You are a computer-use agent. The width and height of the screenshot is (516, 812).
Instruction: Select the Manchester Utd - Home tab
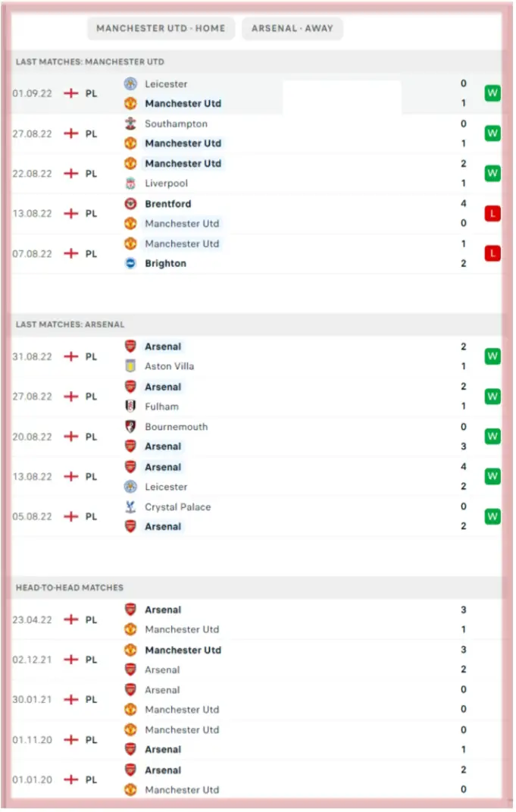[161, 29]
